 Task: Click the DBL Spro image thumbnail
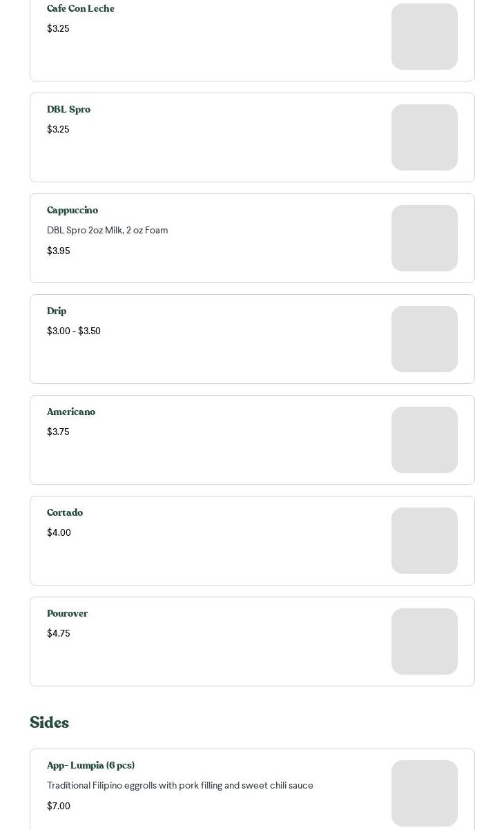point(424,137)
